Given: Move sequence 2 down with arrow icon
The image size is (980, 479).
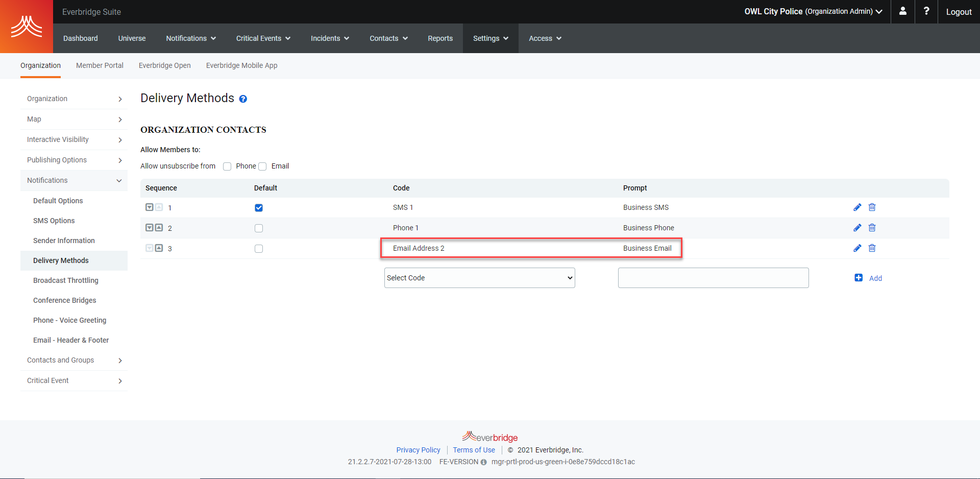Looking at the screenshot, I should 150,228.
